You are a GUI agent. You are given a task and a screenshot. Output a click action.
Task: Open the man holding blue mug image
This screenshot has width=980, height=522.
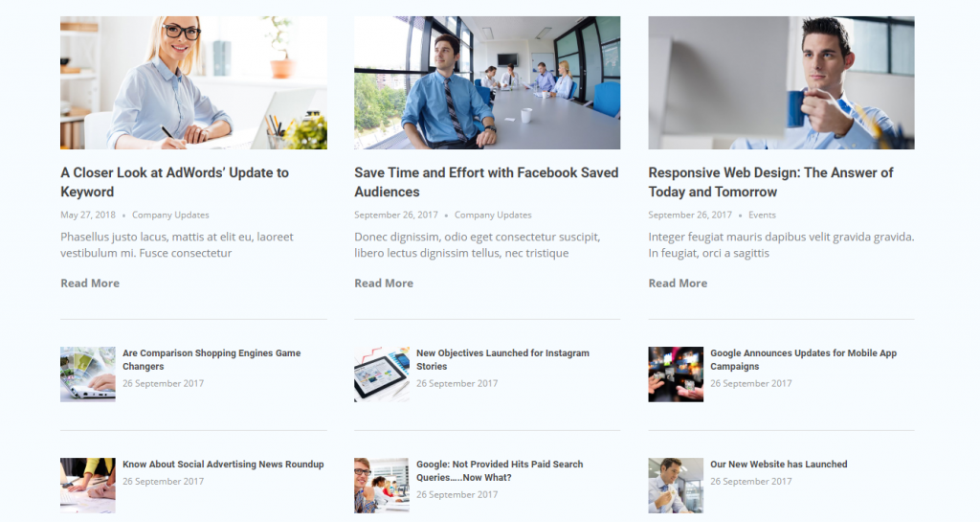point(781,82)
